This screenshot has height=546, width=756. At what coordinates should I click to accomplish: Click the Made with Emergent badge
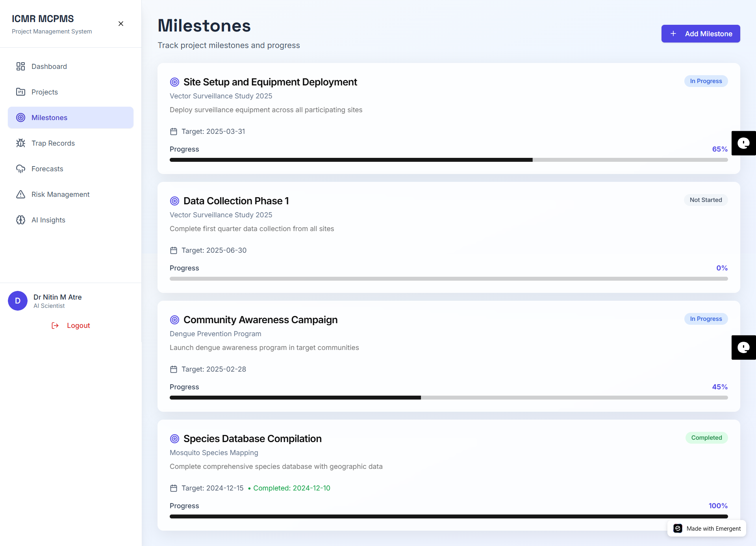pyautogui.click(x=707, y=528)
